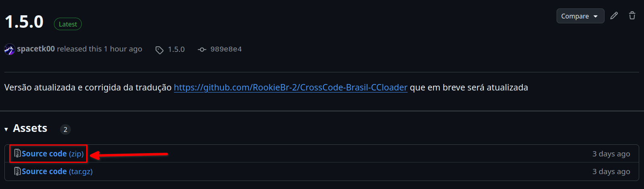Click the file icon beside Source code (zip)

pyautogui.click(x=17, y=154)
